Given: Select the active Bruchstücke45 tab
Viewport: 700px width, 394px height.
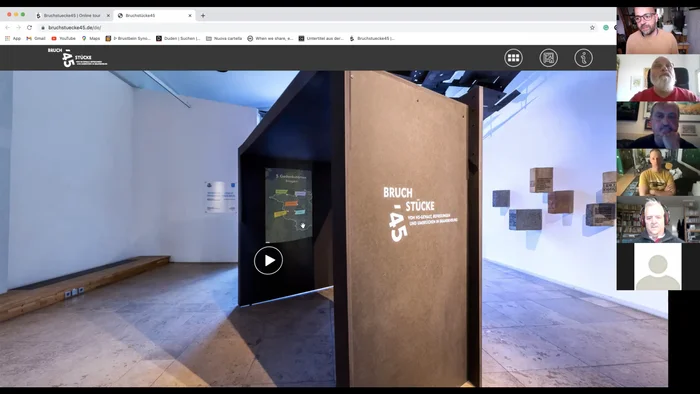Looking at the screenshot, I should click(x=154, y=15).
